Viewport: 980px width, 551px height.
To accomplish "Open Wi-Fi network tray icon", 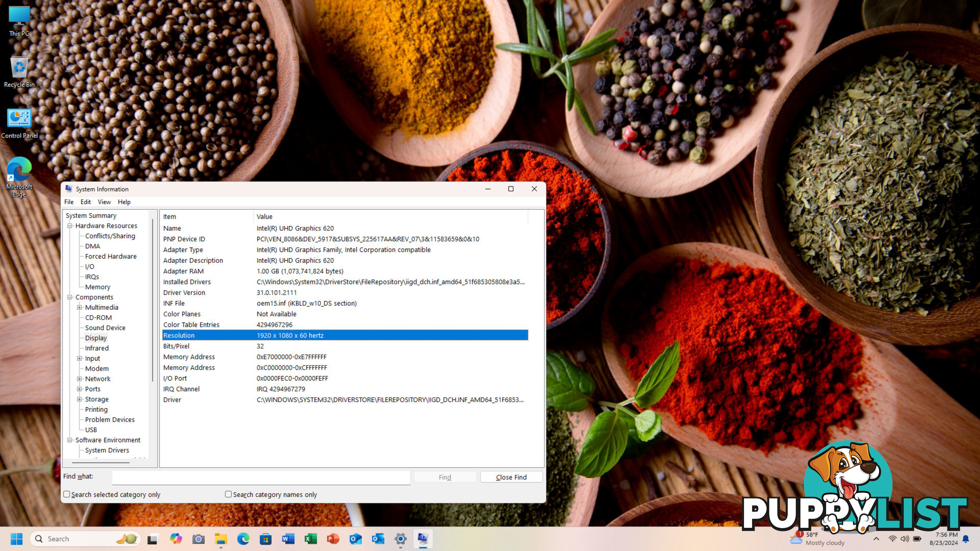I will coord(892,539).
